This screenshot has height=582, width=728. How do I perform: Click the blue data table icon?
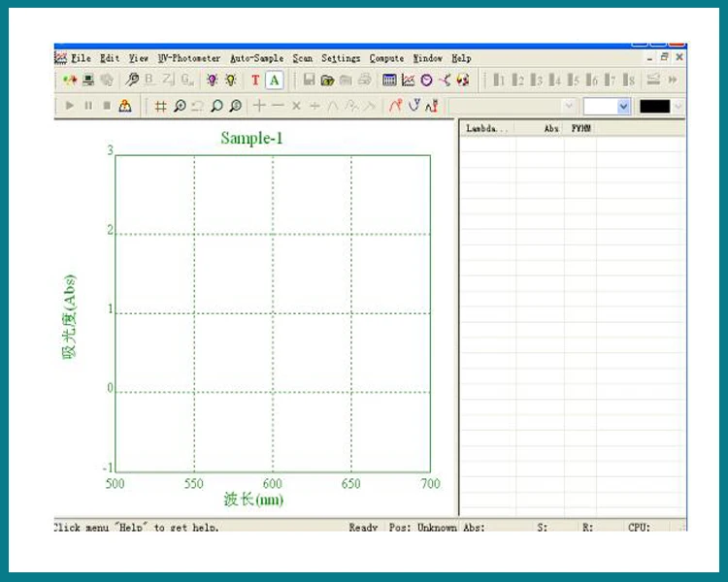point(389,80)
